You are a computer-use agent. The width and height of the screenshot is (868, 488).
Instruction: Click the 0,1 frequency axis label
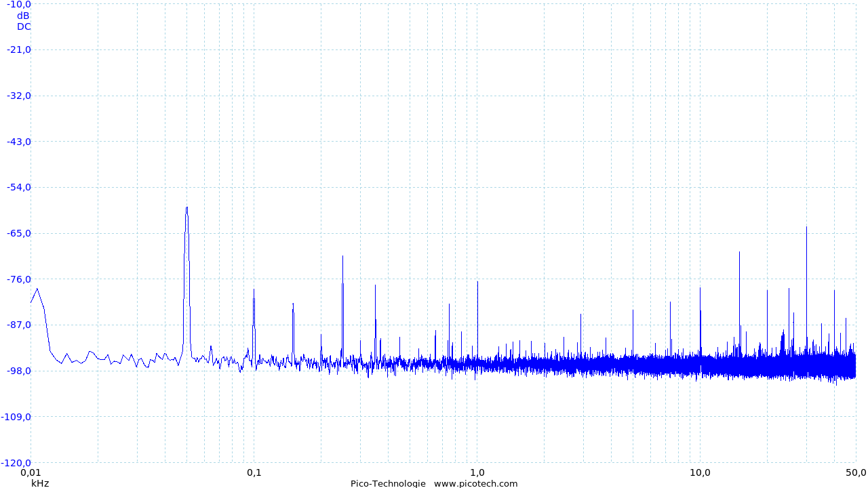point(254,472)
